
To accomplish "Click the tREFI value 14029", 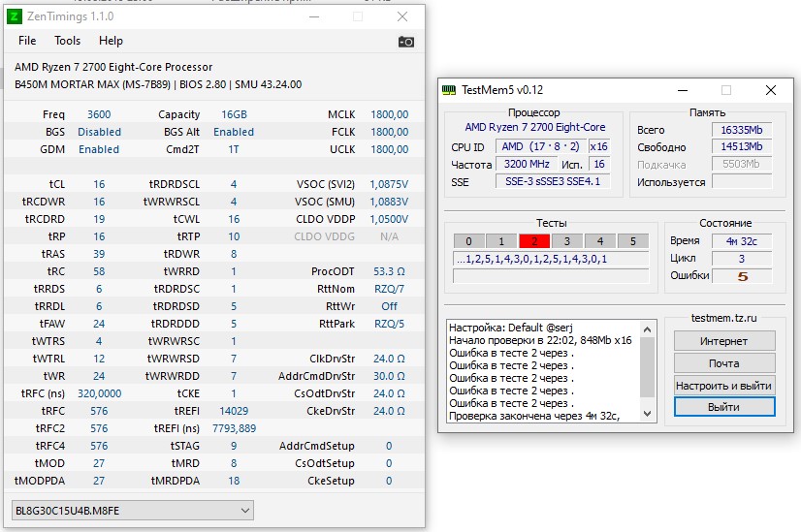I will [234, 411].
